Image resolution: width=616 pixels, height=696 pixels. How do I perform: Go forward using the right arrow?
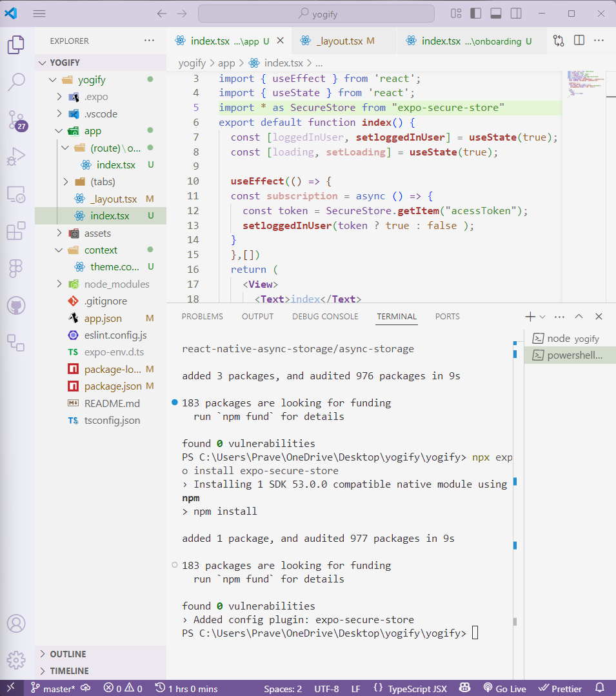click(x=182, y=14)
